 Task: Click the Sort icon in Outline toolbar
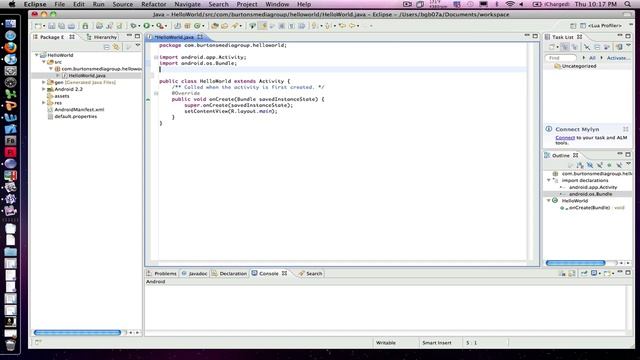pos(580,165)
